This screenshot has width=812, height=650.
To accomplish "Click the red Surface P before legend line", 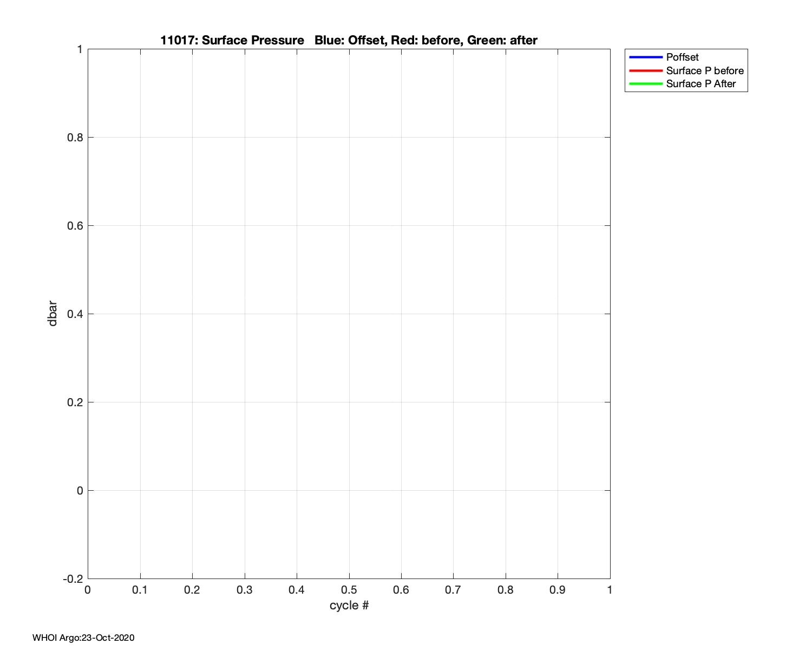I will (x=646, y=70).
